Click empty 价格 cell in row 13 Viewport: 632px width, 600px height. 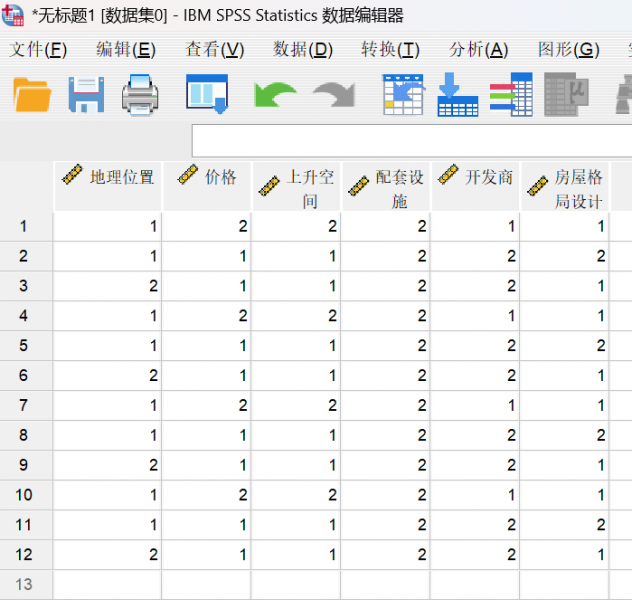[x=206, y=585]
